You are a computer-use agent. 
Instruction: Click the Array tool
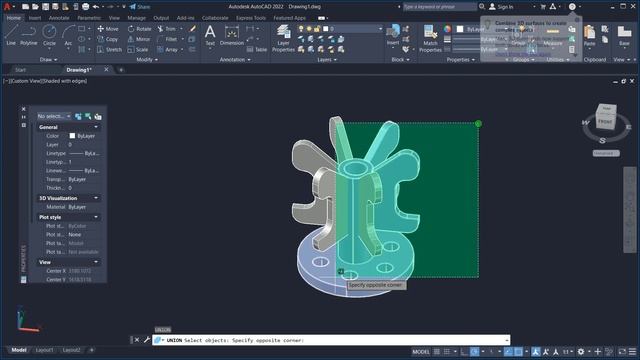pos(167,49)
